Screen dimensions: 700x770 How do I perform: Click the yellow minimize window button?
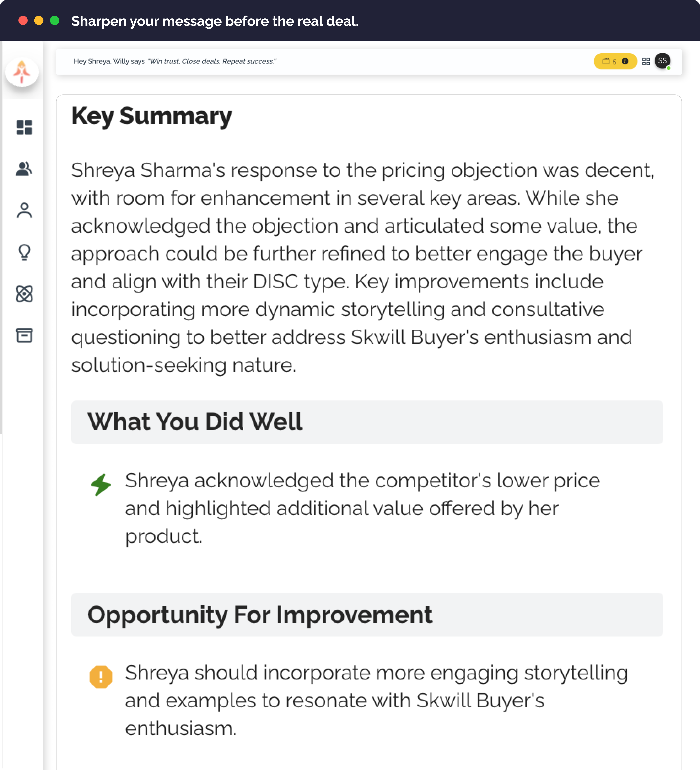39,21
